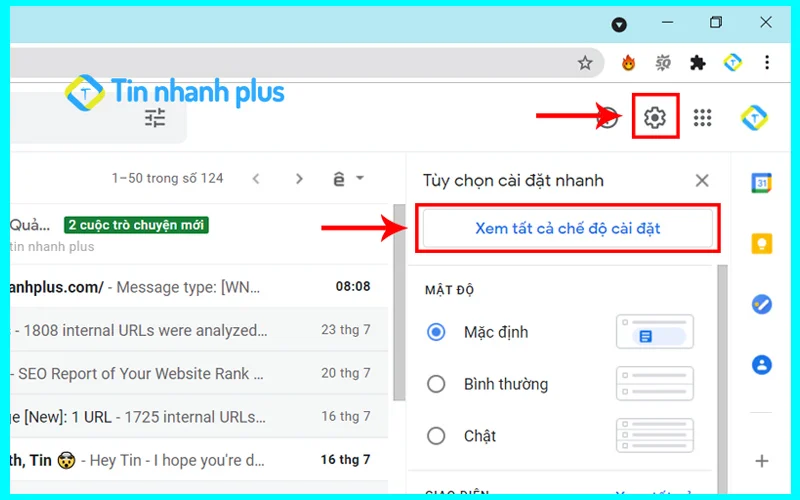Open the 1725 internal URLs email

[199, 416]
